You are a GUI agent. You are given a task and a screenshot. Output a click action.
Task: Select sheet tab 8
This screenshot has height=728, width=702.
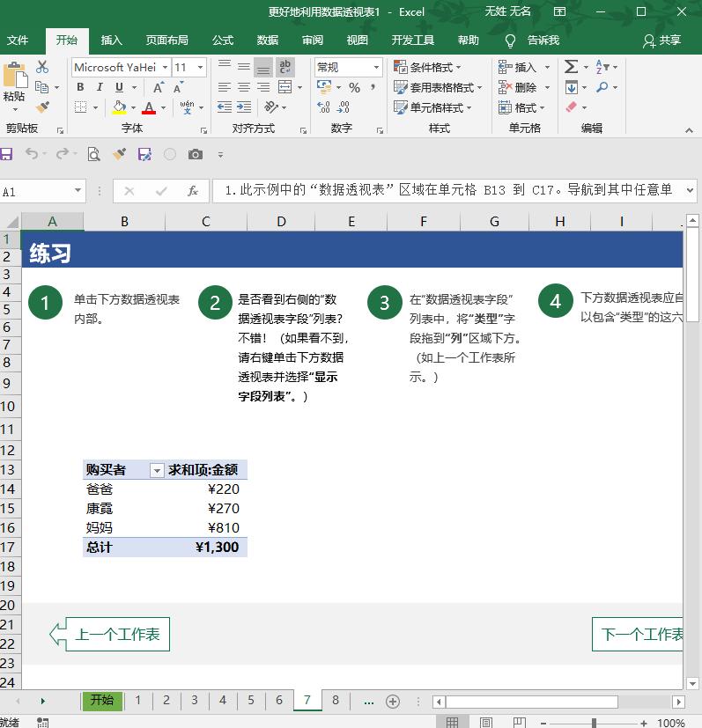tap(336, 700)
